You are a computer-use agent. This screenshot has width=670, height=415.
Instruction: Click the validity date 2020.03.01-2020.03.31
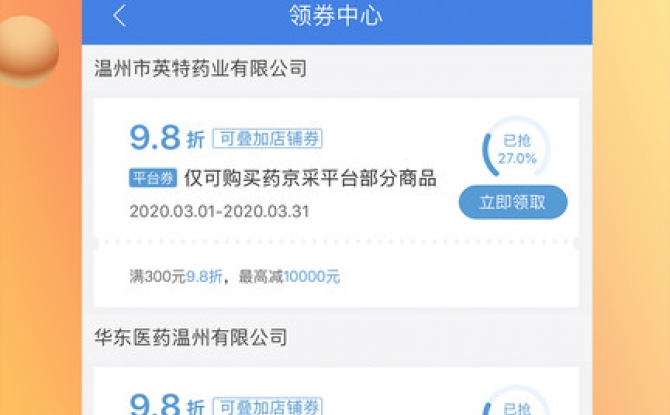219,212
